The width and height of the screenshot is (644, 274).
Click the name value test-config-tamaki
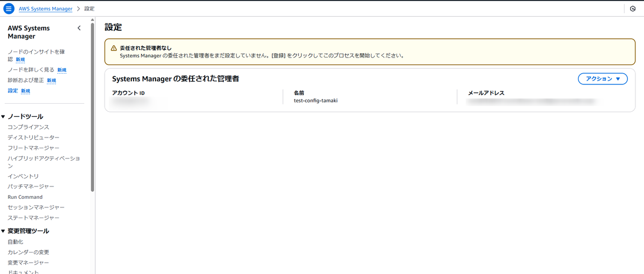[x=316, y=100]
